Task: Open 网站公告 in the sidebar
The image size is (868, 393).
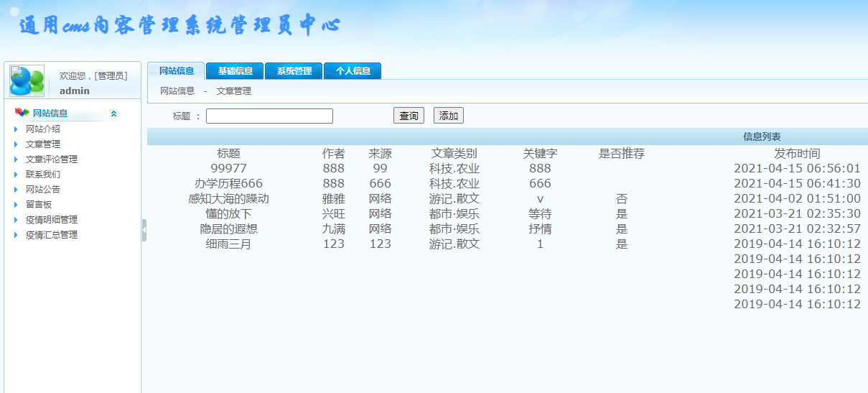Action: (x=43, y=190)
